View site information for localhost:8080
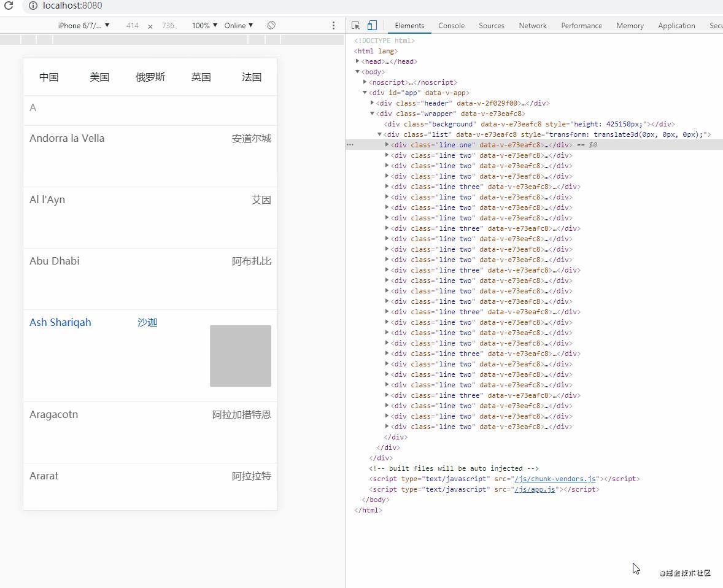Viewport: 723px width, 588px height. click(33, 6)
